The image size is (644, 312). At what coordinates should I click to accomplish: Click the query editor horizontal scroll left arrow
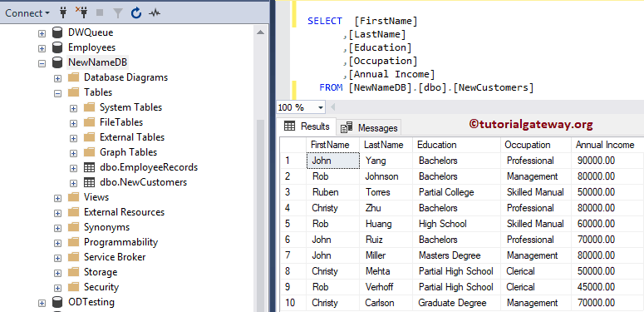pyautogui.click(x=333, y=107)
